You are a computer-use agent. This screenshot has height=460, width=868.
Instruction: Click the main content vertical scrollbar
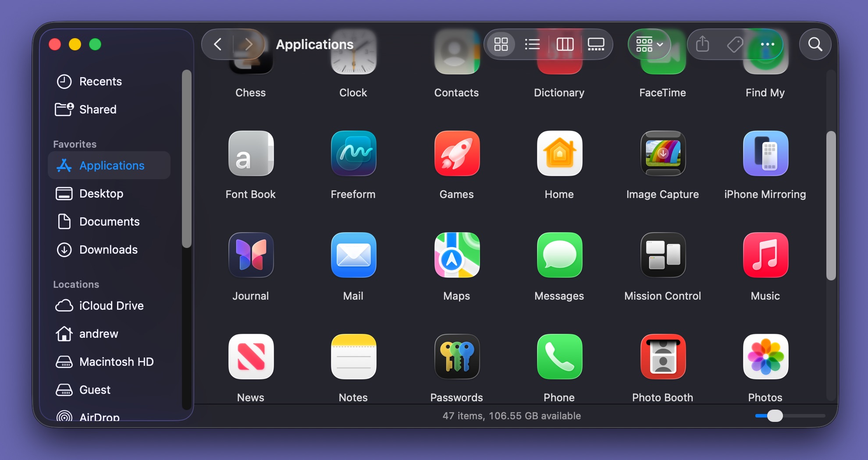pyautogui.click(x=831, y=205)
